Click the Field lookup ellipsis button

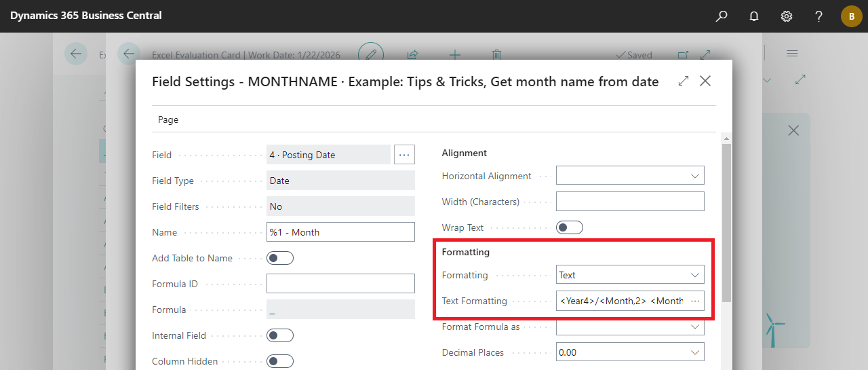pos(404,155)
